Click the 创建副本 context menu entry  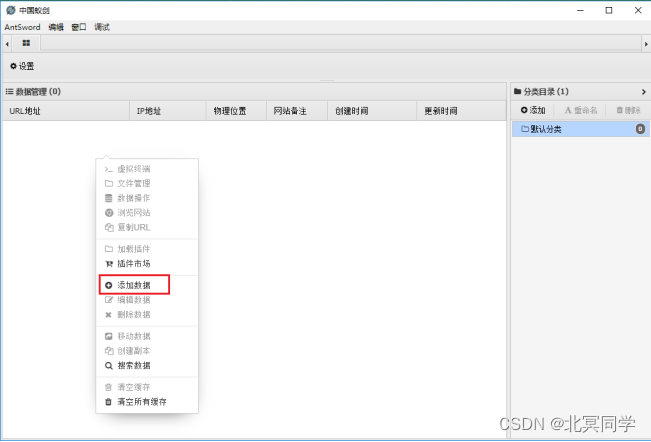[147, 351]
